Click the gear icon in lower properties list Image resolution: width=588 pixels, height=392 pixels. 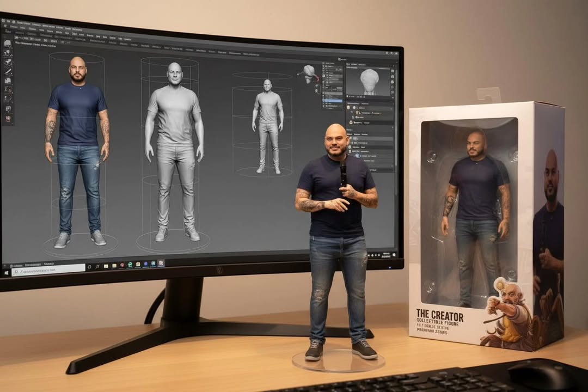click(x=350, y=148)
